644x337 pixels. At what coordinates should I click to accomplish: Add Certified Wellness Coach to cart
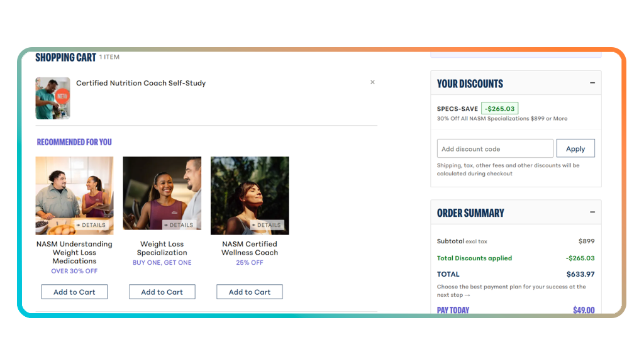250,292
